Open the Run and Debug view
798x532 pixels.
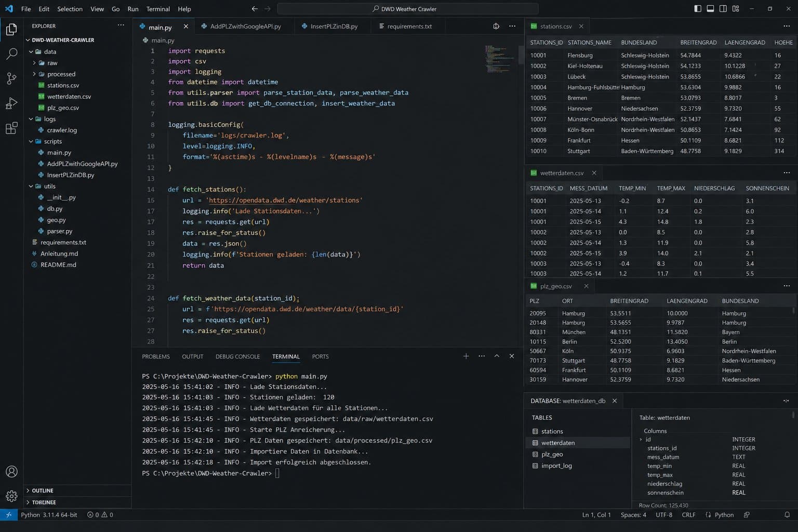tap(11, 103)
